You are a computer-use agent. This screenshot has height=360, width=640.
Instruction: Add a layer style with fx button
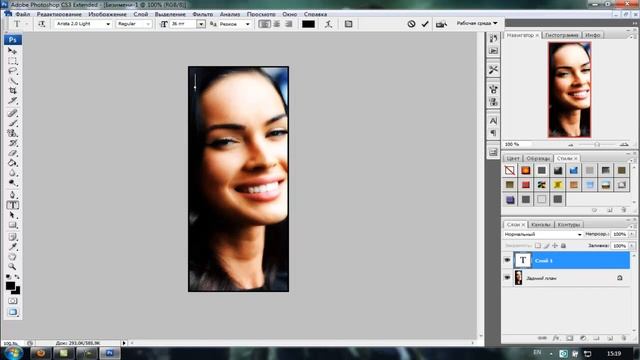coord(556,338)
